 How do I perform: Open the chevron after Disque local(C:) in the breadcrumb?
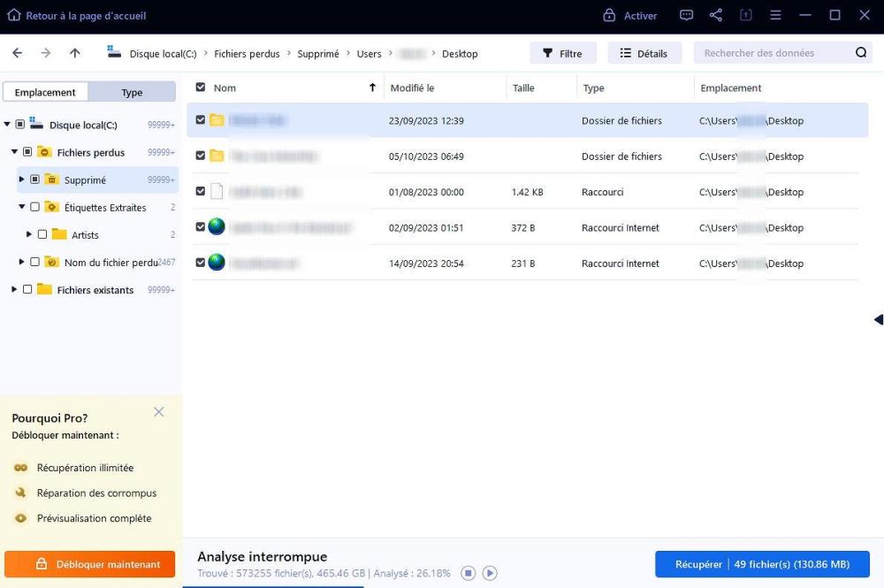point(206,53)
